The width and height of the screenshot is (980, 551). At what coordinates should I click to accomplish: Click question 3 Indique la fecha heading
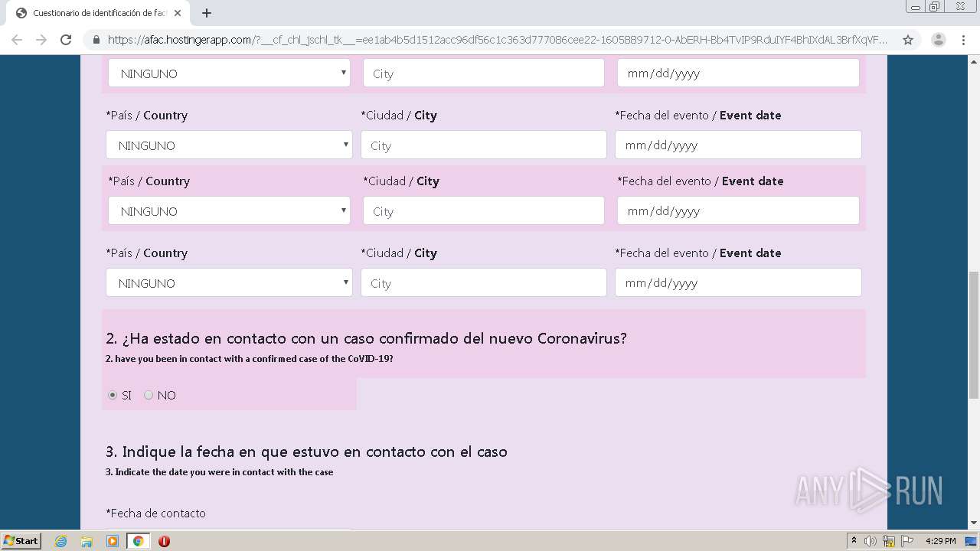[x=306, y=452]
